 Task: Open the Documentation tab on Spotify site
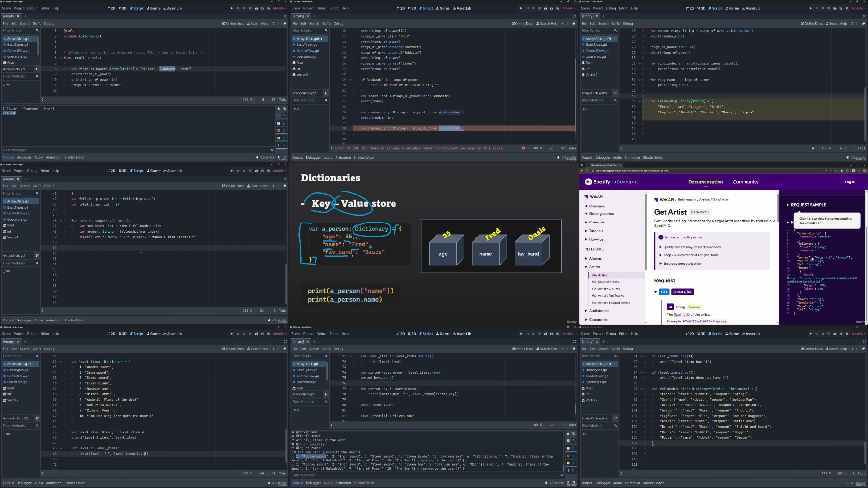(705, 182)
